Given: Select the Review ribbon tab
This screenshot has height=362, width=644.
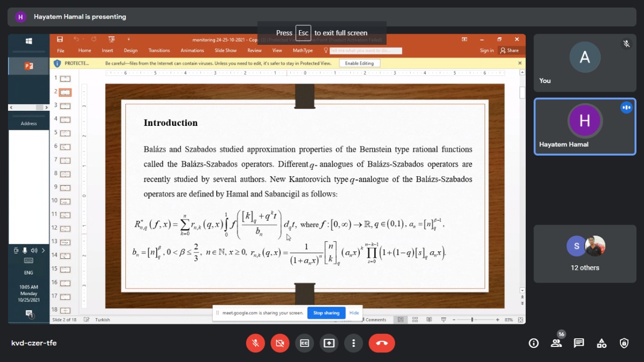Looking at the screenshot, I should [255, 50].
